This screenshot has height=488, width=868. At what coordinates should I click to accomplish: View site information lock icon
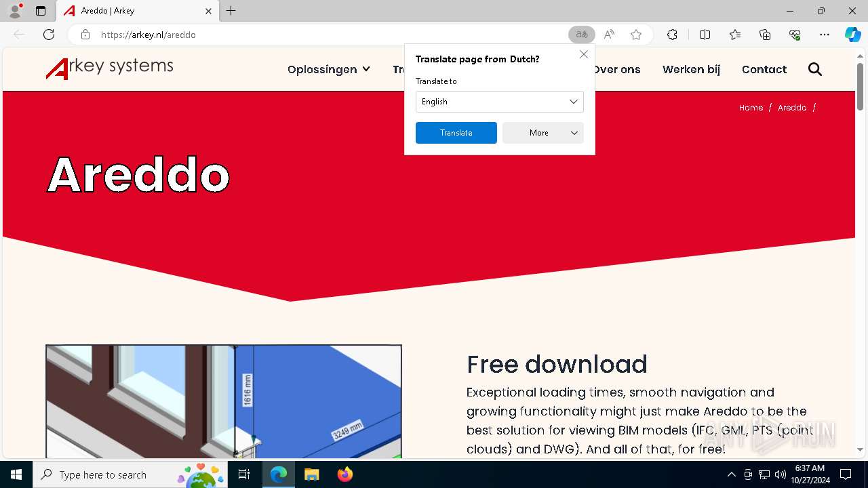(85, 35)
